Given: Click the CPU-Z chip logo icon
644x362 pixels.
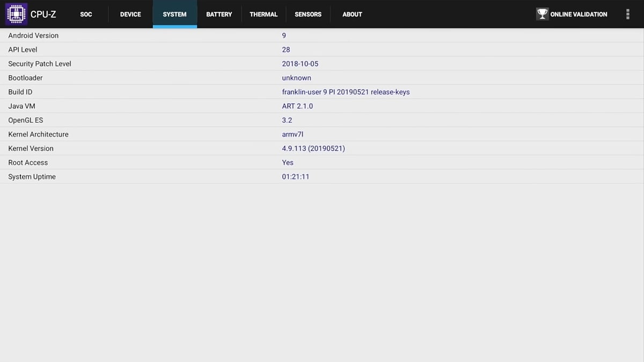Looking at the screenshot, I should [x=16, y=14].
